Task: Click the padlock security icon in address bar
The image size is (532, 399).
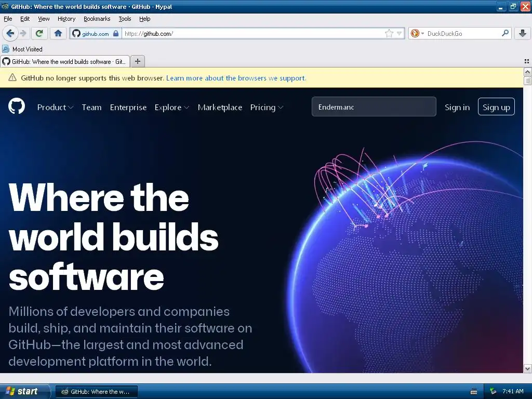Action: tap(116, 33)
